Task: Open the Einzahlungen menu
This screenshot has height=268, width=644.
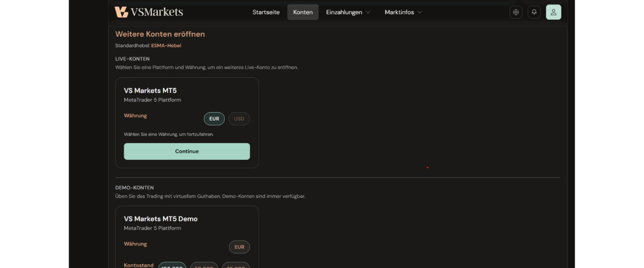Action: coord(348,12)
